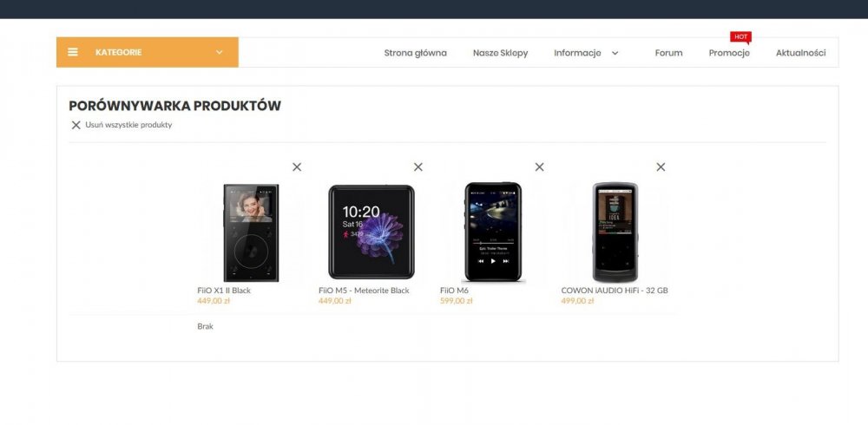The height and width of the screenshot is (425, 868).
Task: Remove FiiO M5 Meteorite Black from comparison
Action: (x=418, y=167)
